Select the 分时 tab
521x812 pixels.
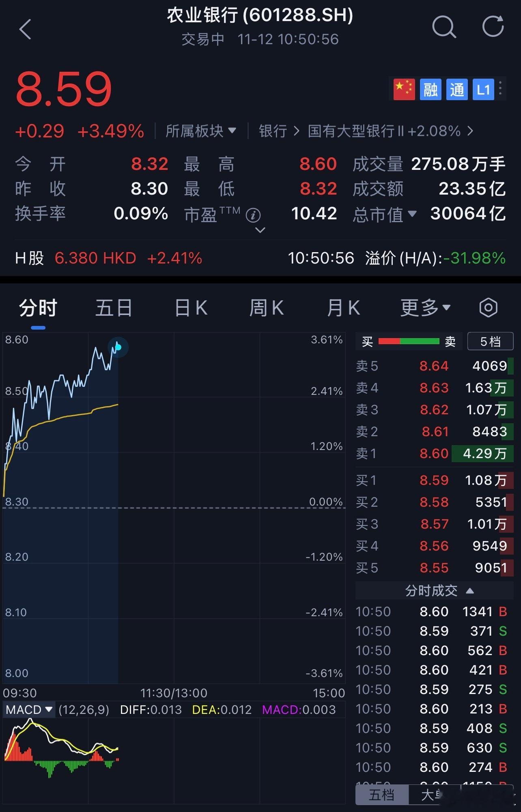38,308
